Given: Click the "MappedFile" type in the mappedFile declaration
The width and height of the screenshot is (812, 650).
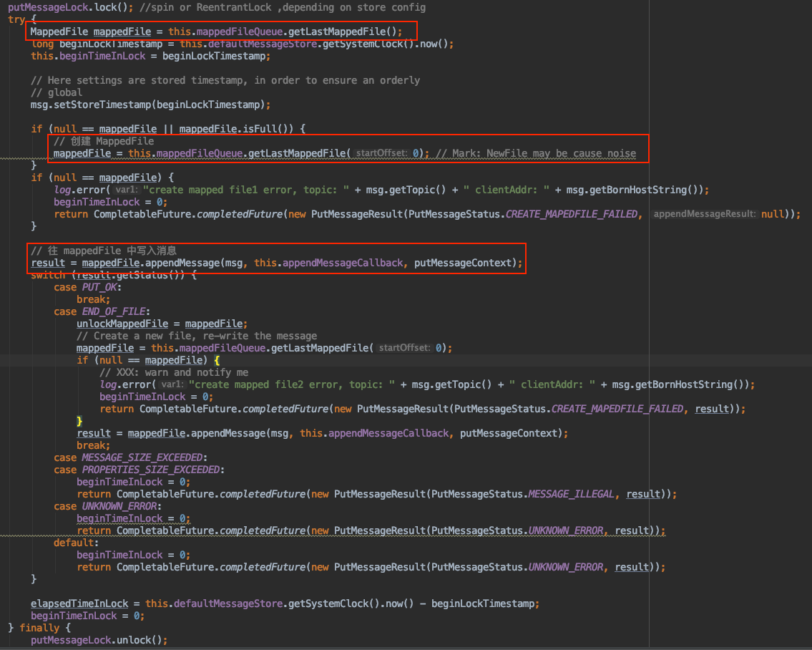Looking at the screenshot, I should click(59, 31).
